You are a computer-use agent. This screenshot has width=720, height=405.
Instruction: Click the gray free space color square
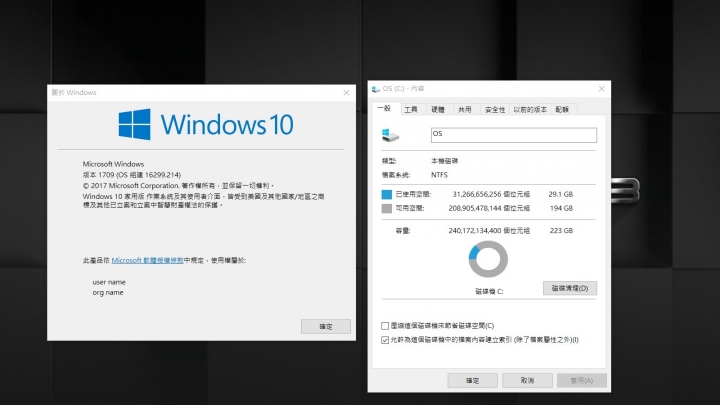click(x=387, y=208)
